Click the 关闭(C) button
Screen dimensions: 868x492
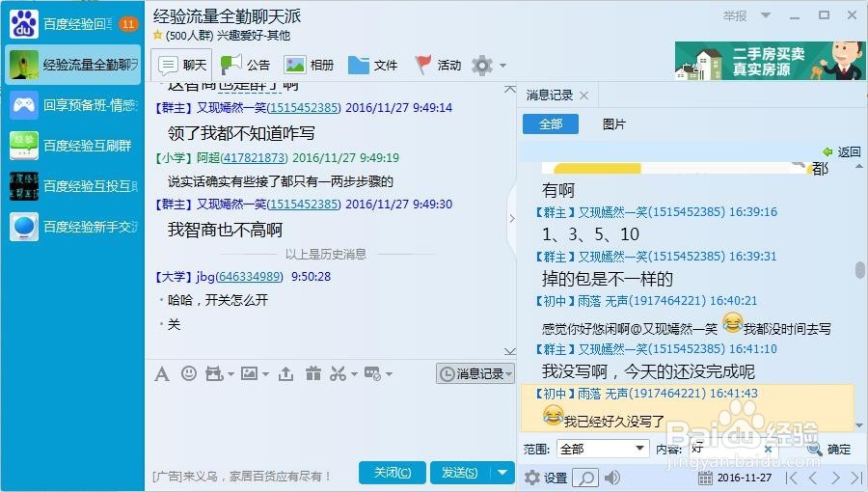[393, 473]
